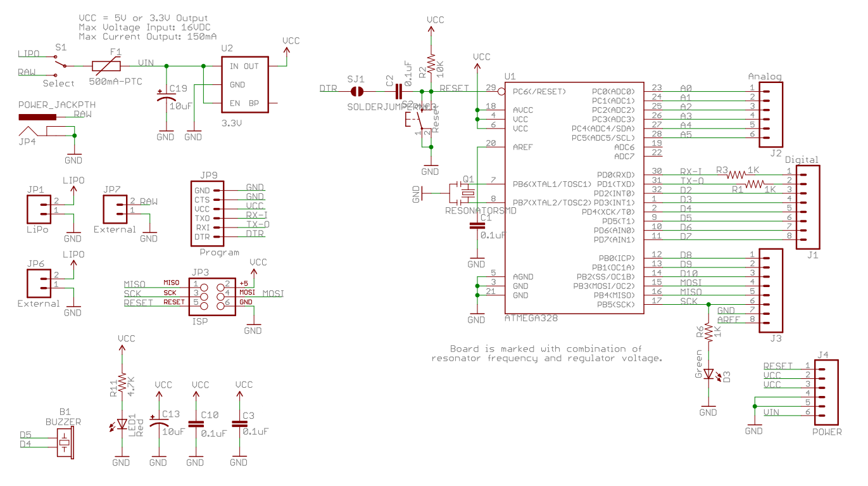868x486 pixels.
Task: Click the ATMEGA328 chip body
Action: (x=573, y=196)
